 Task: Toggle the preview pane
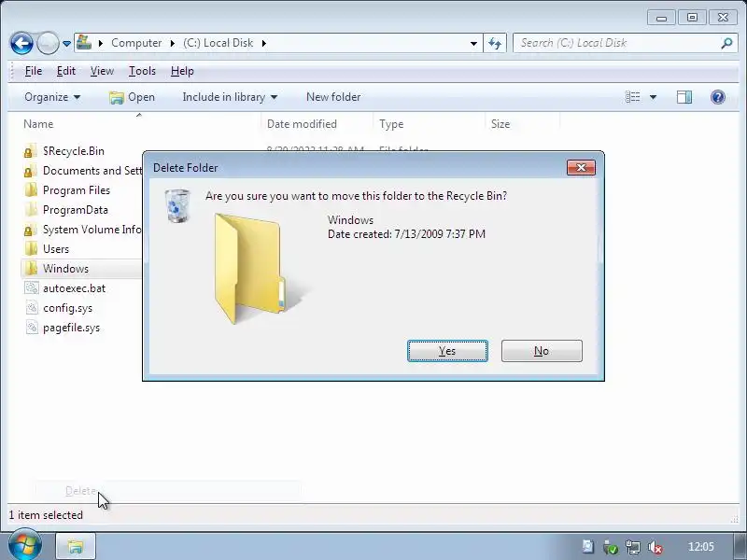[684, 97]
